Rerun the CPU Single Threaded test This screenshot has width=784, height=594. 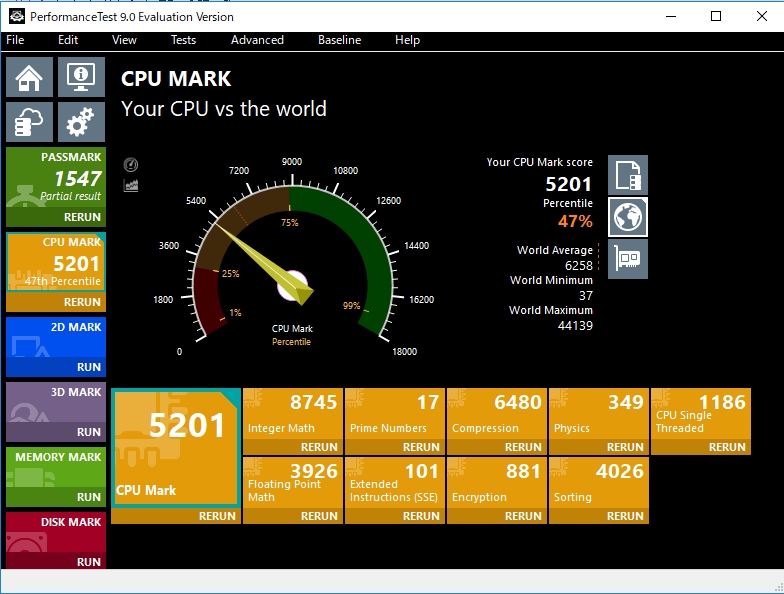[x=727, y=447]
